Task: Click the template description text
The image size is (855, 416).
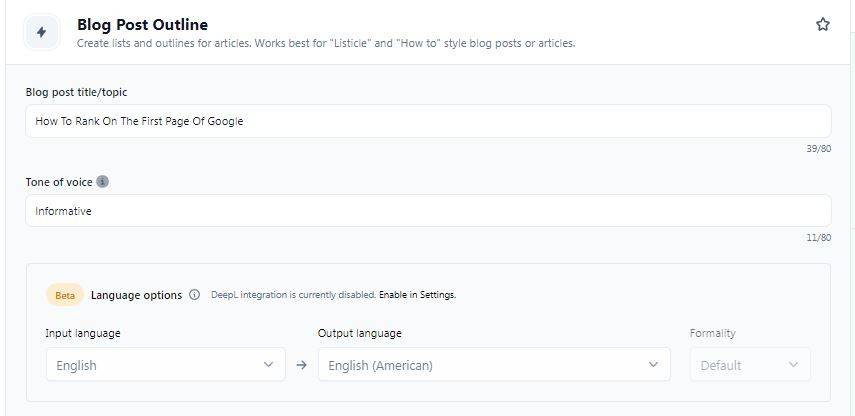Action: click(326, 43)
